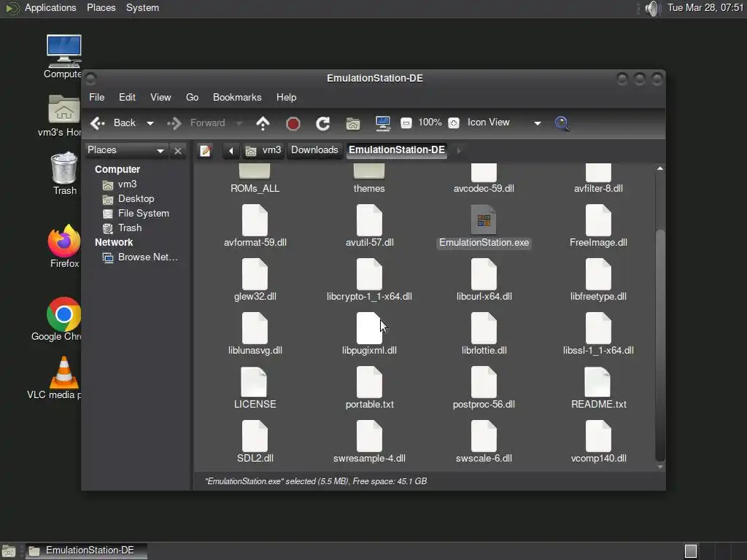Screen dimensions: 747x560
Task: Open the System panel menu
Action: (x=142, y=8)
